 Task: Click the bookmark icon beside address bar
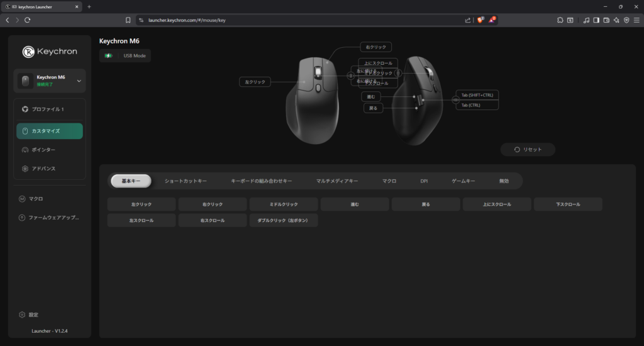[128, 20]
